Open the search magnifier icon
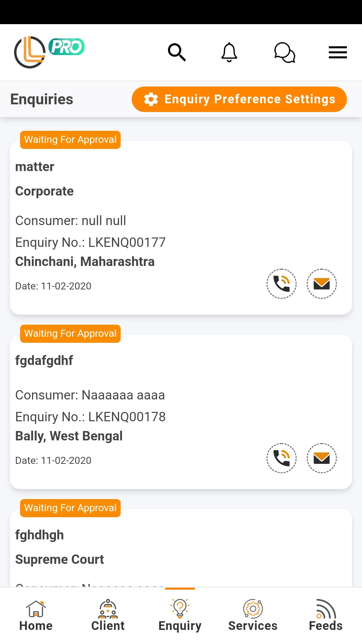362x644 pixels. 177,52
